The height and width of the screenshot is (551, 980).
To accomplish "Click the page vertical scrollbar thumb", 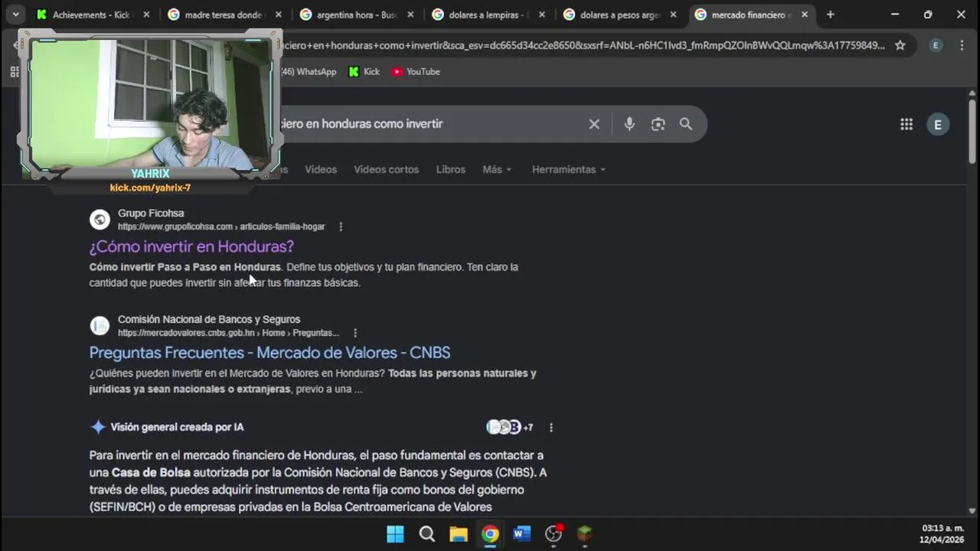I will 972,130.
